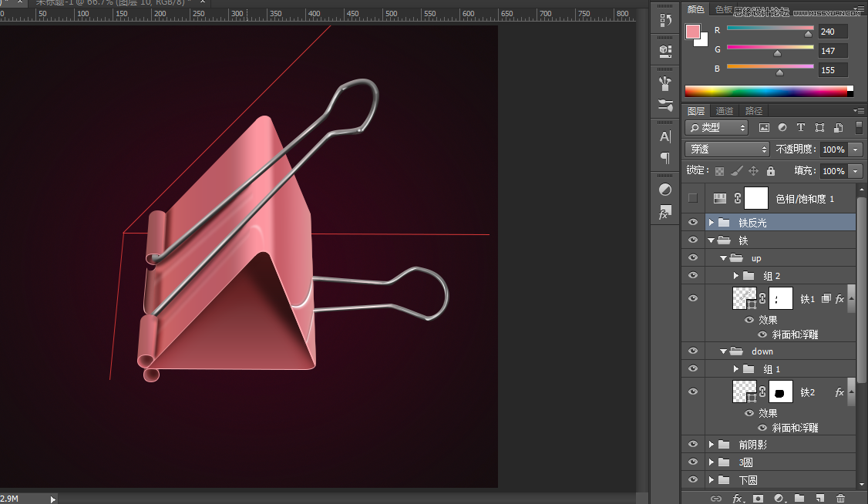868x504 pixels.
Task: Switch to the 路径 tab
Action: tap(753, 111)
